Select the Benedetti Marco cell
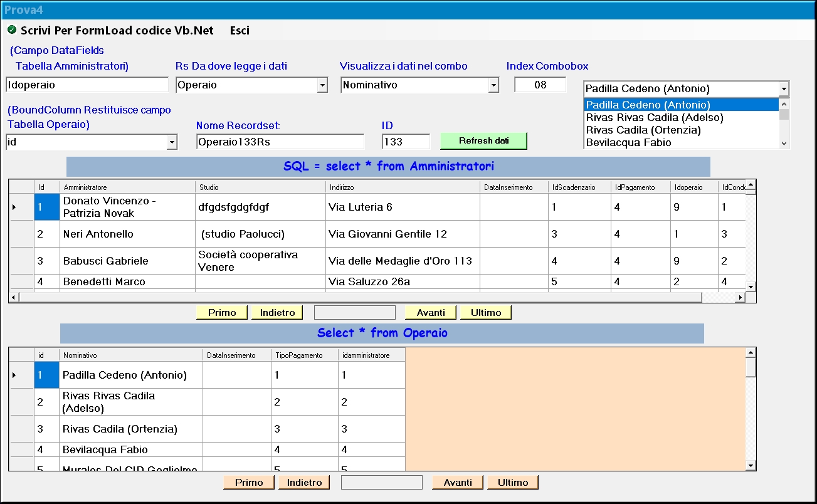Viewport: 817px width, 504px height. click(127, 281)
